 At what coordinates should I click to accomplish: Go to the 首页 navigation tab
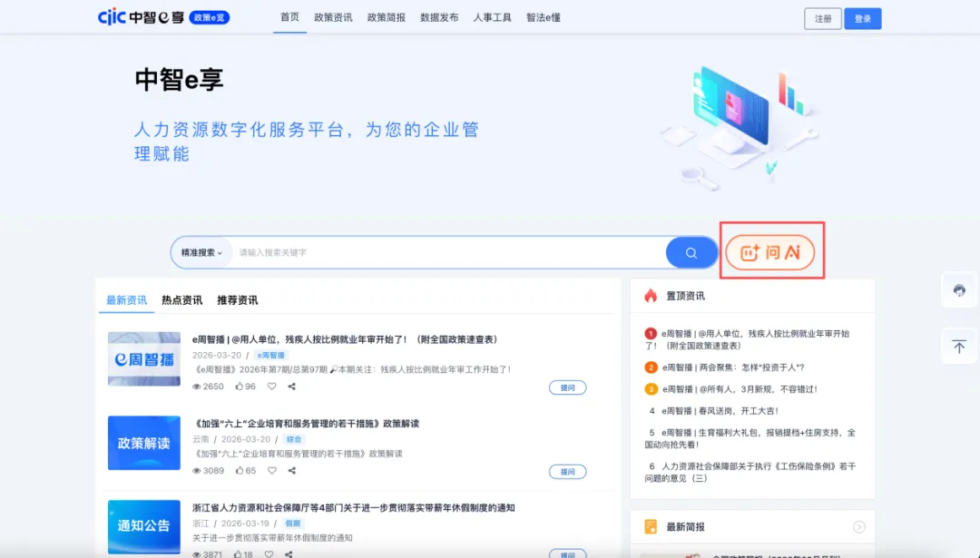(x=289, y=17)
